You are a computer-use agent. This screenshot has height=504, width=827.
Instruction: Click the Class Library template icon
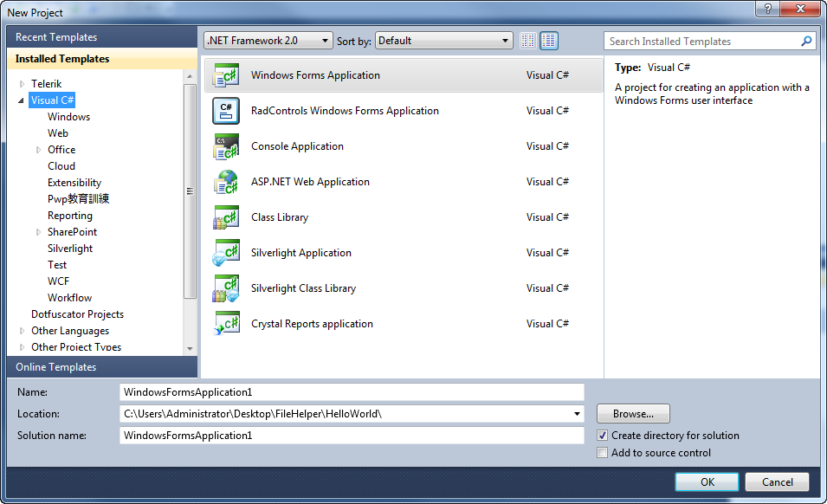pos(226,217)
